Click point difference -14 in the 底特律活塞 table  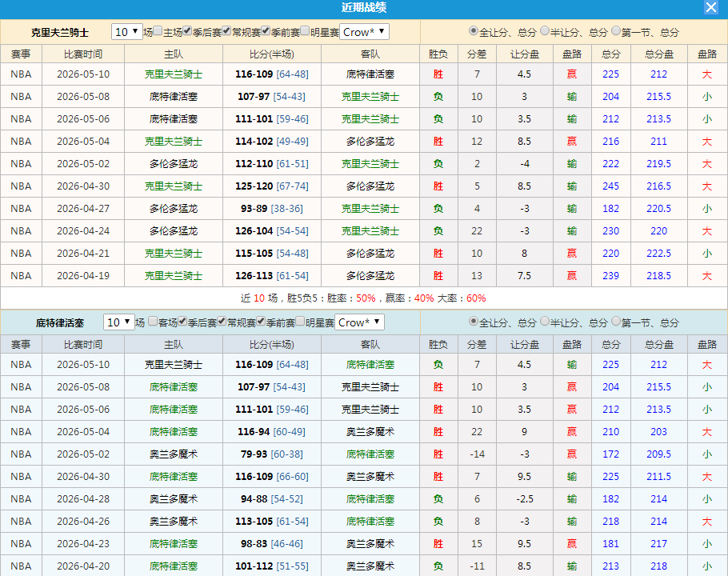pos(477,454)
